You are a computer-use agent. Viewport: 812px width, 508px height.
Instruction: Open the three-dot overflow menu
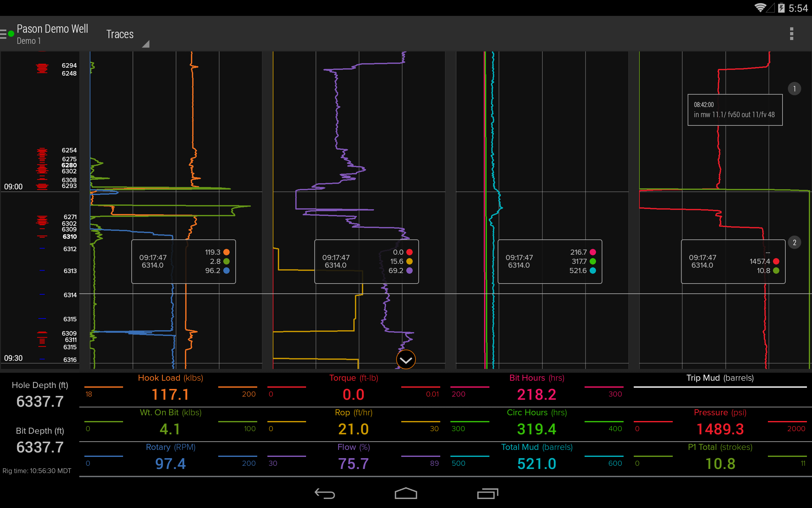pyautogui.click(x=791, y=34)
